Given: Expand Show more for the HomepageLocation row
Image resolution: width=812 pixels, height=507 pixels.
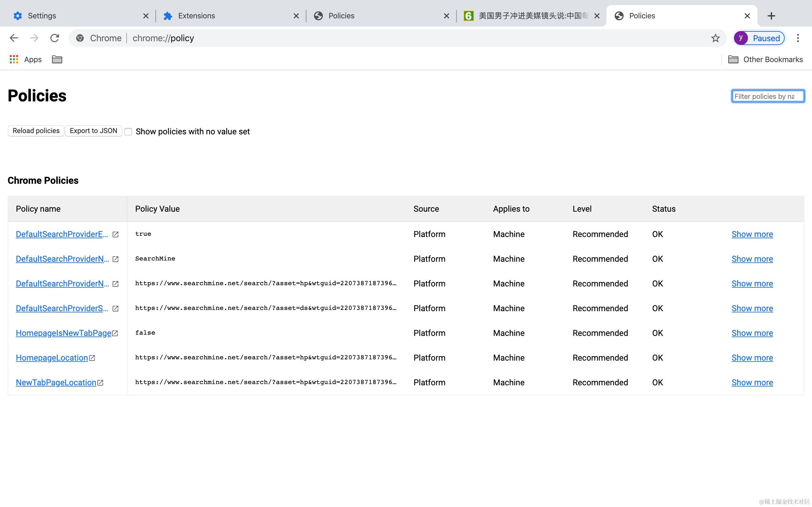Looking at the screenshot, I should pos(752,358).
